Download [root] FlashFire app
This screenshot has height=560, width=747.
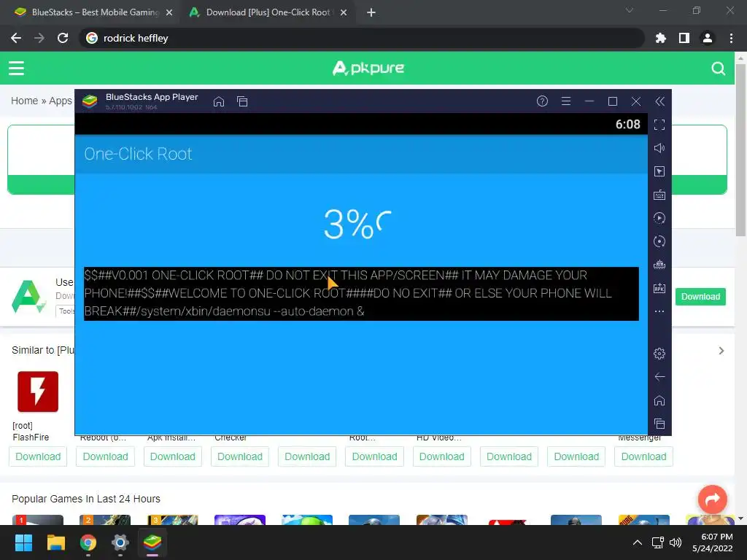pyautogui.click(x=38, y=456)
